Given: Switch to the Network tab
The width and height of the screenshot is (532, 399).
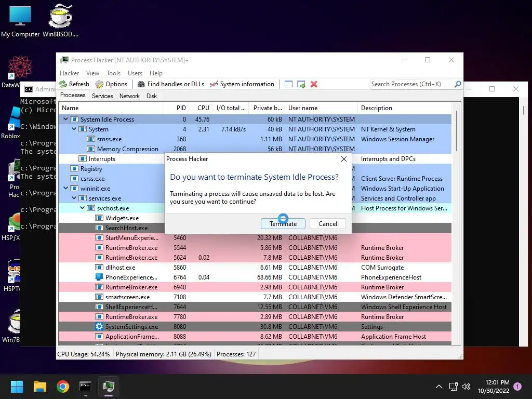Looking at the screenshot, I should (x=129, y=96).
